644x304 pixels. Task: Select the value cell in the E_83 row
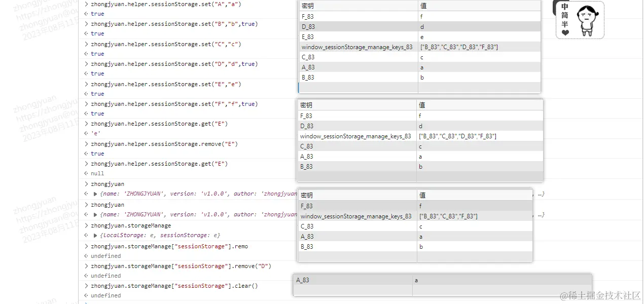click(479, 37)
